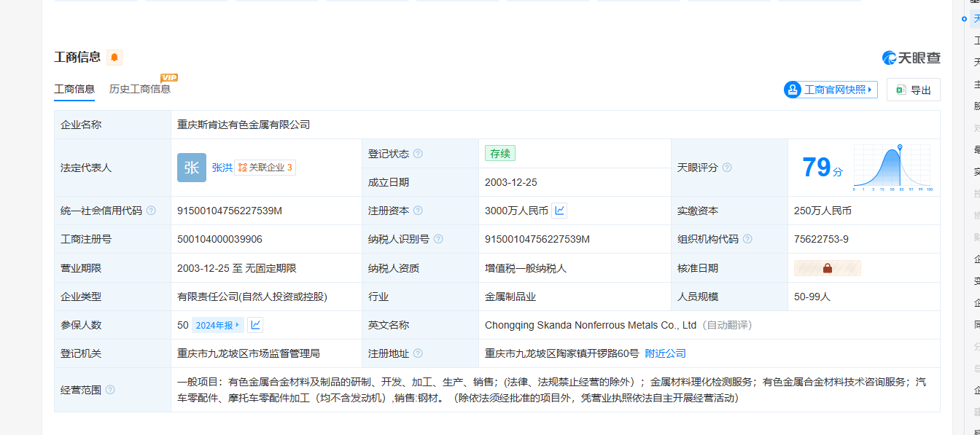Click the score distribution chart
980x435 pixels.
(893, 168)
